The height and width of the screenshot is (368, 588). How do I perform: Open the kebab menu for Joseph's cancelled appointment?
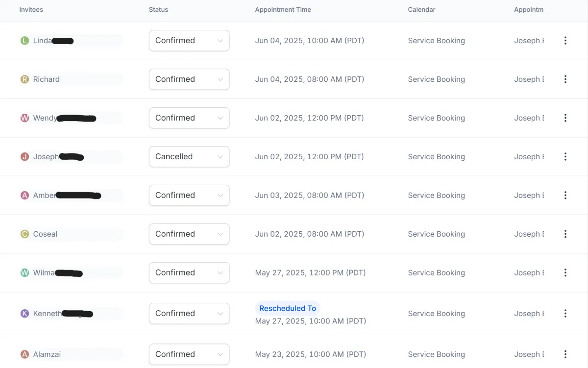[x=565, y=157]
